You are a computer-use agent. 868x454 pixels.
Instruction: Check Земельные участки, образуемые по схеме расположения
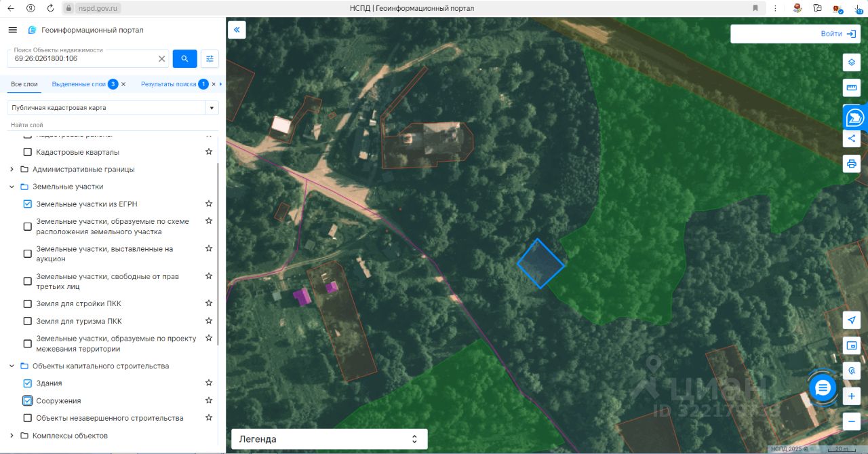pos(28,227)
